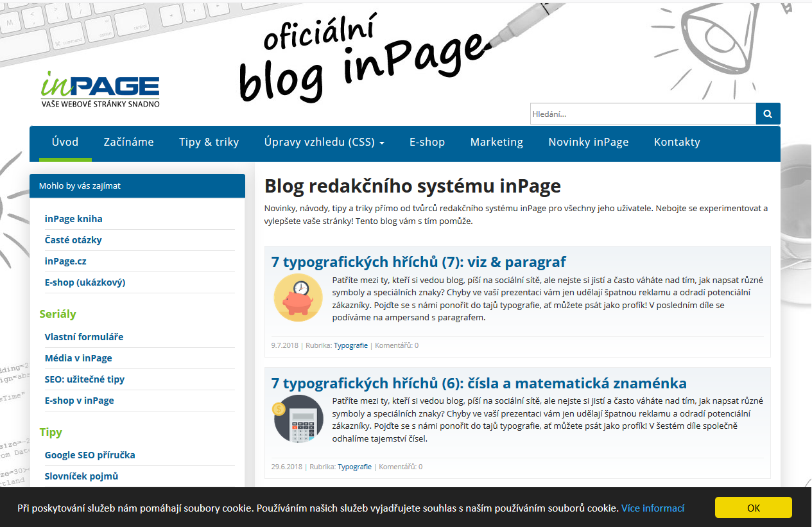Open the calculator article thumbnail
This screenshot has height=527, width=812.
tap(298, 419)
